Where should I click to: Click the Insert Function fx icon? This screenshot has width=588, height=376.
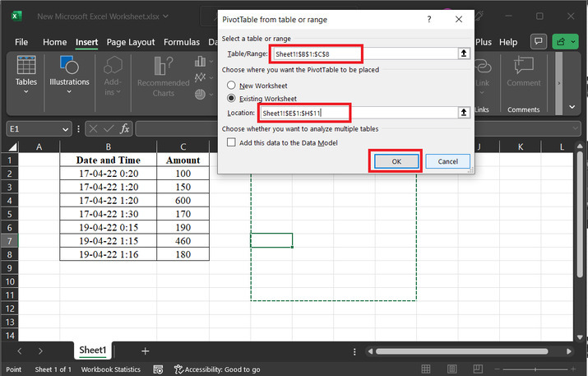125,128
